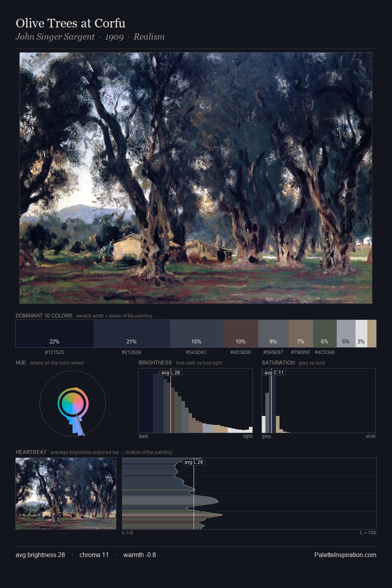Screen dimensions: 392x588
Task: Select the 5% light grey swatch
Action: coord(346,334)
